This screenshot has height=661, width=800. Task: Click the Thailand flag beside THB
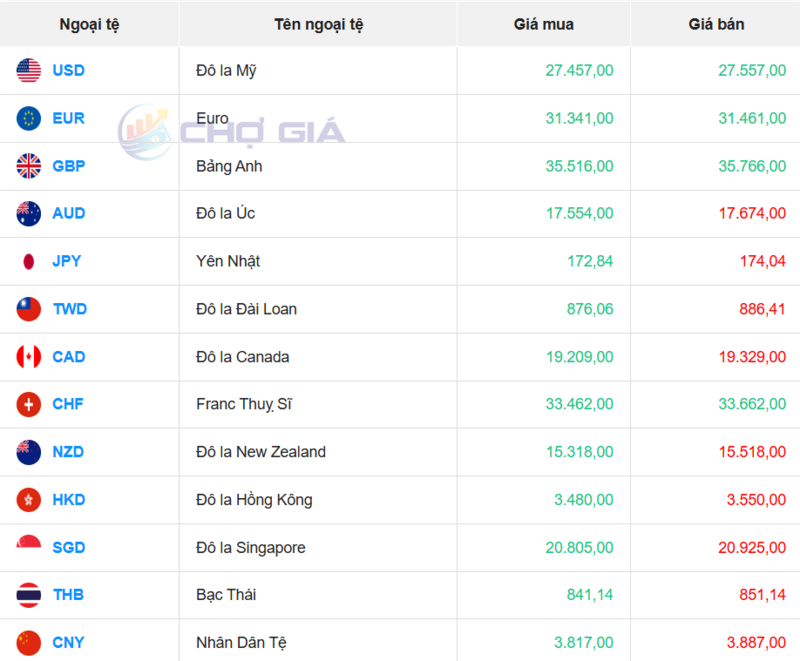click(x=28, y=595)
